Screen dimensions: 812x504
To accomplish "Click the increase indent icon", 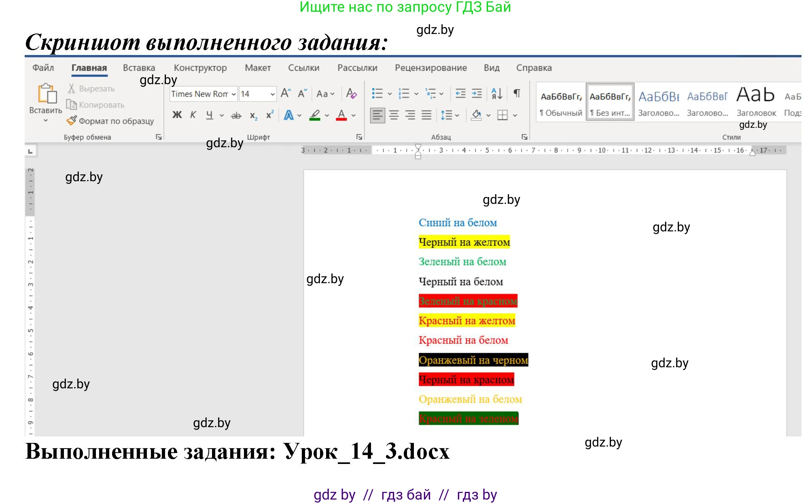I will coord(476,93).
